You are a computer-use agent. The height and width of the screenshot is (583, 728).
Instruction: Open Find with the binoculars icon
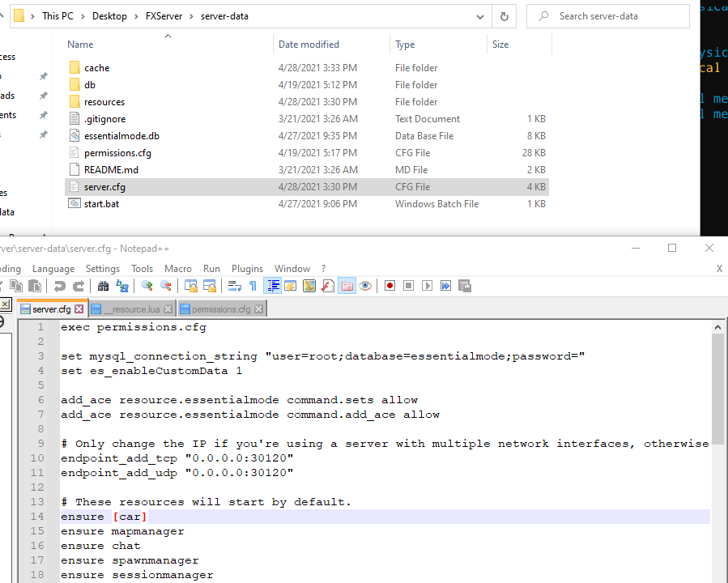pyautogui.click(x=103, y=286)
